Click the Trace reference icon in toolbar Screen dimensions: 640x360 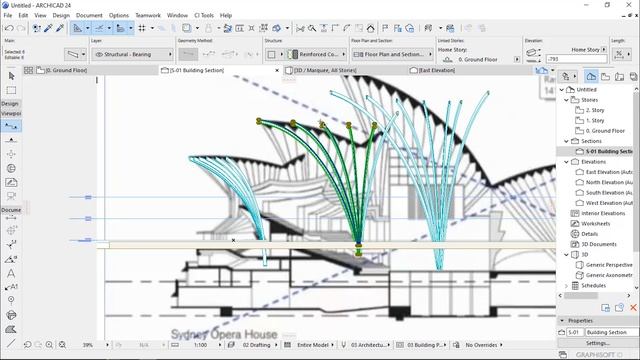(187, 28)
